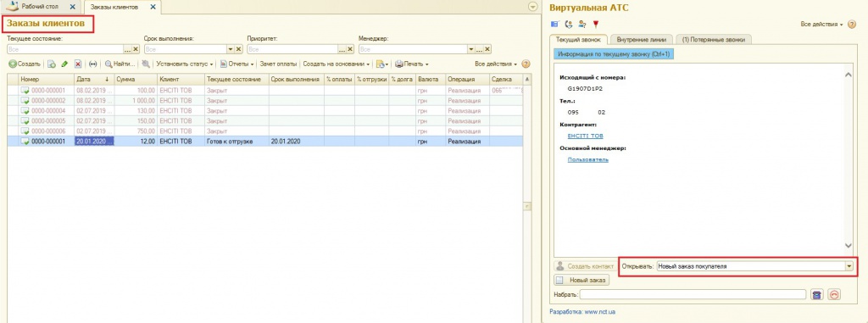The height and width of the screenshot is (323, 868).
Task: Open the Найти... search tool
Action: tap(120, 64)
